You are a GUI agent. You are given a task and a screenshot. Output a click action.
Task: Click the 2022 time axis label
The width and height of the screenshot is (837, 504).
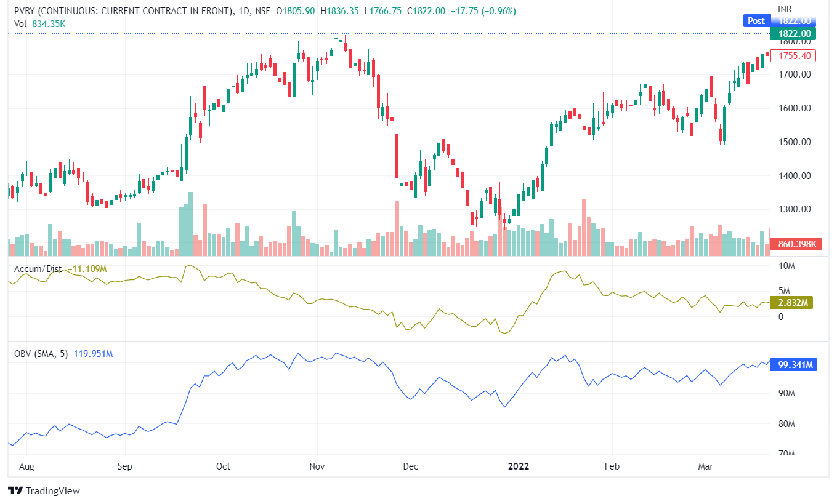pyautogui.click(x=518, y=466)
